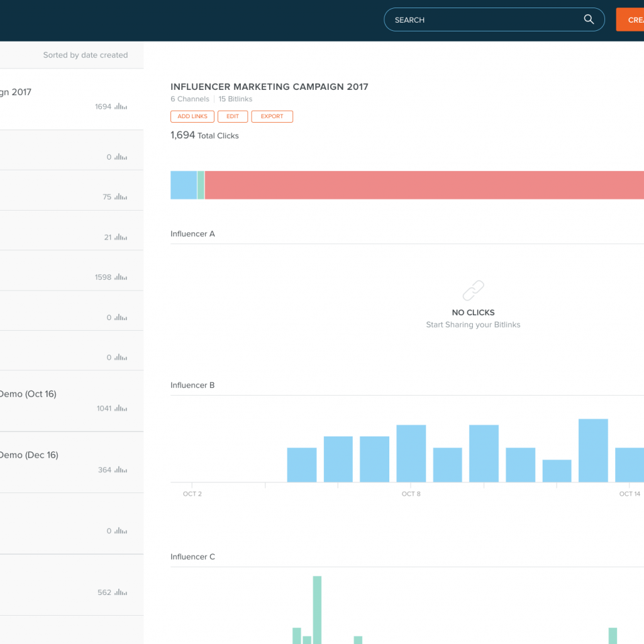Click the '1,694 Total Clicks' text
Screen dimensions: 644x644
[x=204, y=135]
